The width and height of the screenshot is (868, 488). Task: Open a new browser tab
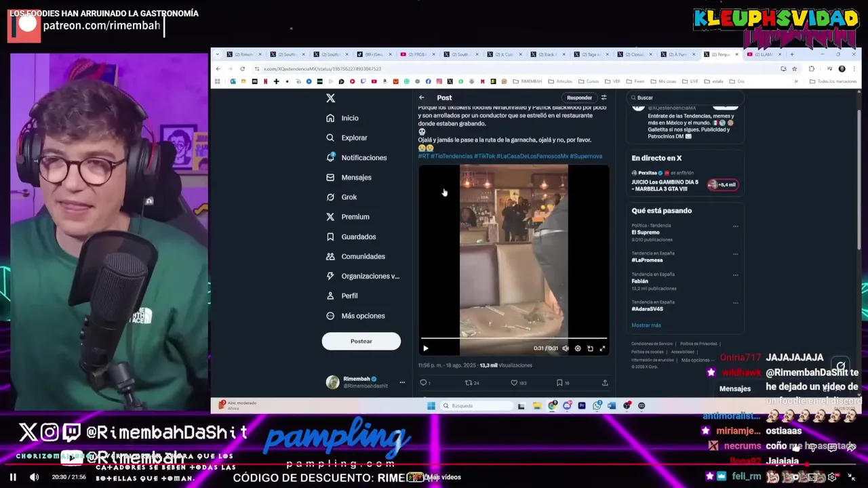point(791,54)
